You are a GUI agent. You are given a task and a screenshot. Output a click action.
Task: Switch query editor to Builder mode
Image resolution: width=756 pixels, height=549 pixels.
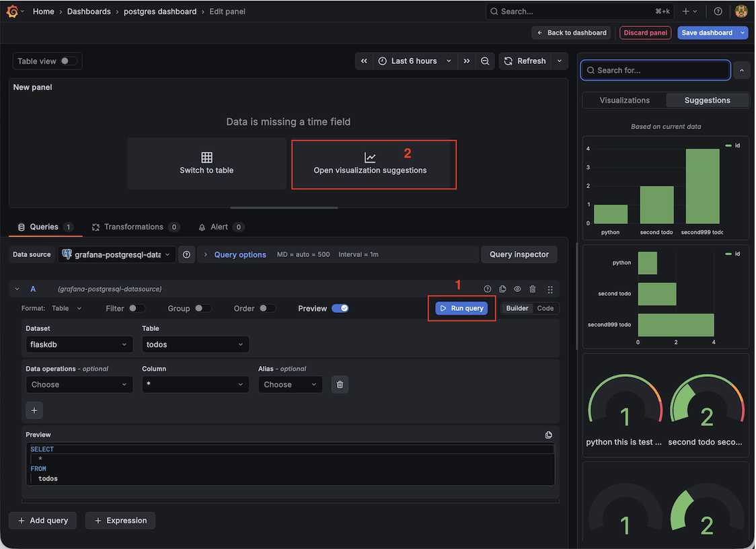tap(517, 308)
